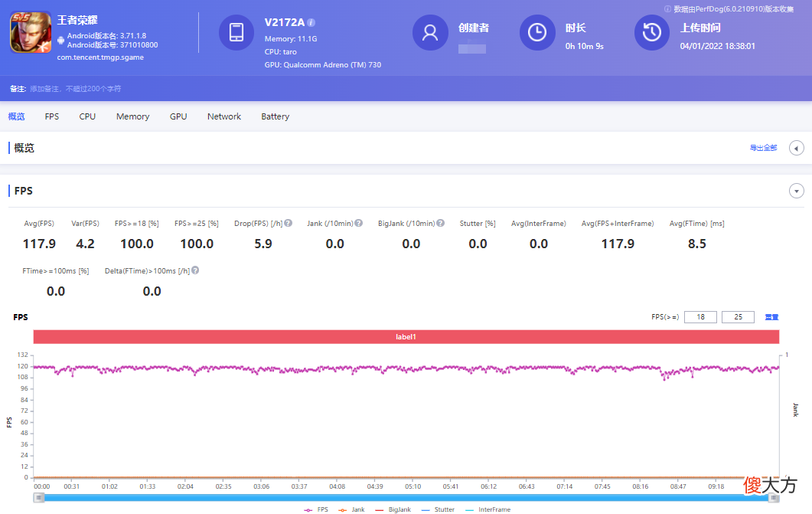Click the upload time 04/01/2022 18:38:01
The image size is (812, 514).
[718, 46]
